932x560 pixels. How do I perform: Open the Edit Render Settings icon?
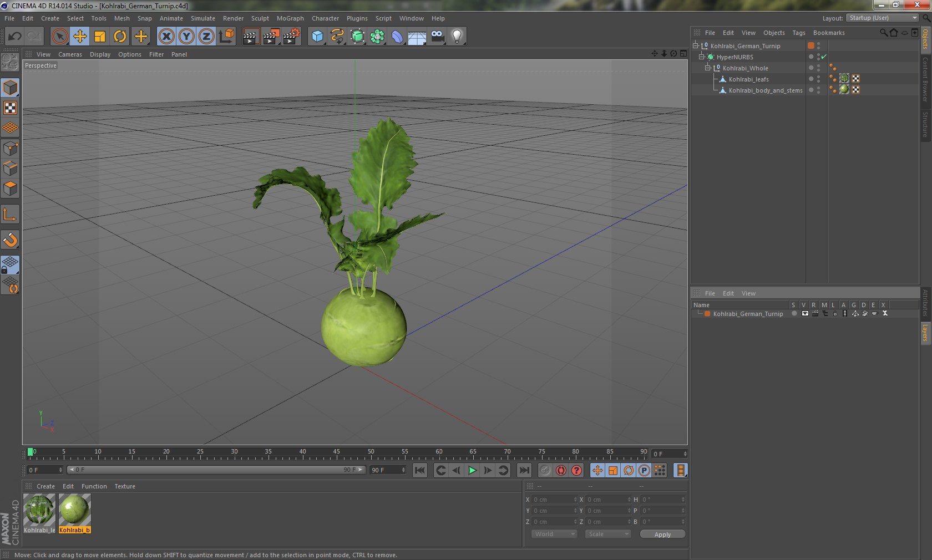(291, 37)
